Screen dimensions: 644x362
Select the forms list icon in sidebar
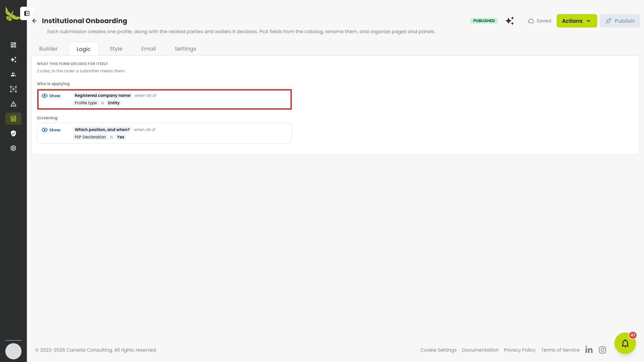(x=13, y=119)
